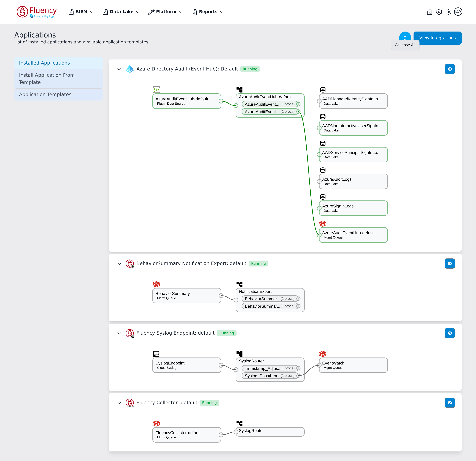Toggle the eye view for BehaviorSummary Notification Export

pos(450,263)
